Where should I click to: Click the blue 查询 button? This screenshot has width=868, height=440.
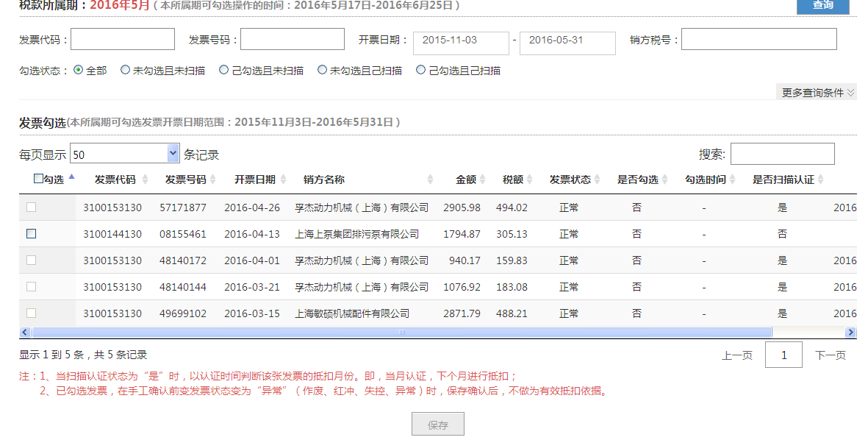tap(822, 6)
